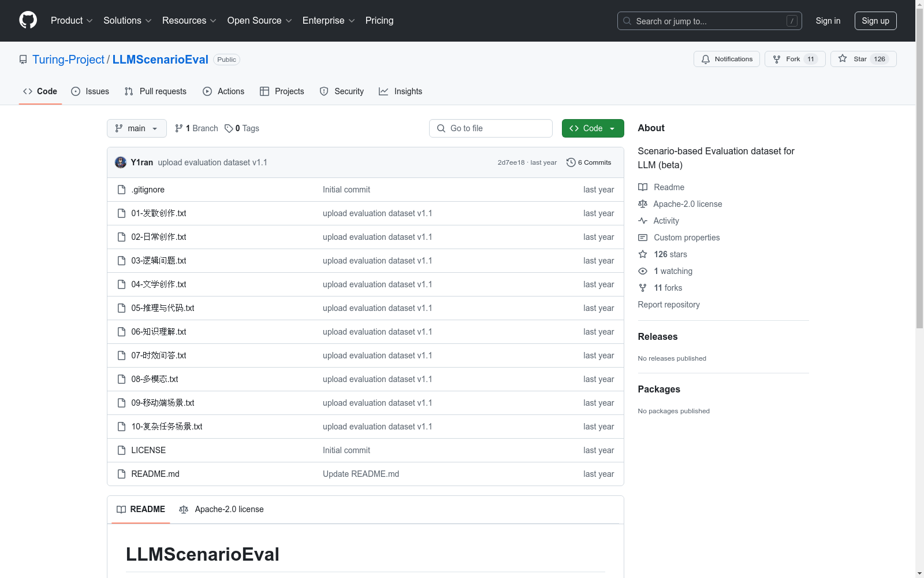Click the tag icon beside 0 Tags
Screen dimensions: 924x578
click(229, 128)
